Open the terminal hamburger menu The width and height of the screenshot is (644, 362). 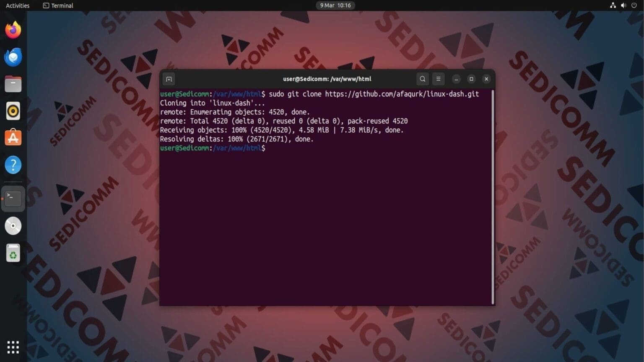click(x=438, y=79)
